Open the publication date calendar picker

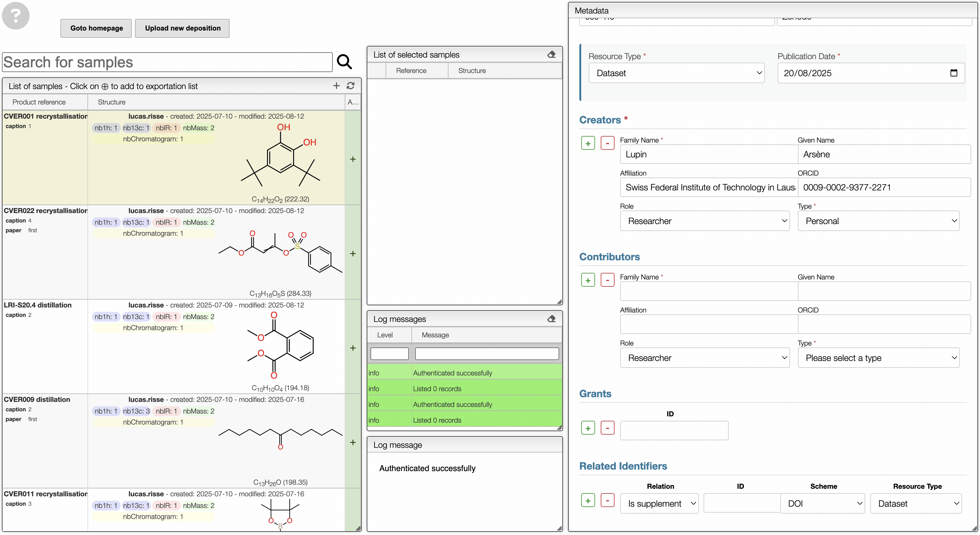click(x=953, y=73)
